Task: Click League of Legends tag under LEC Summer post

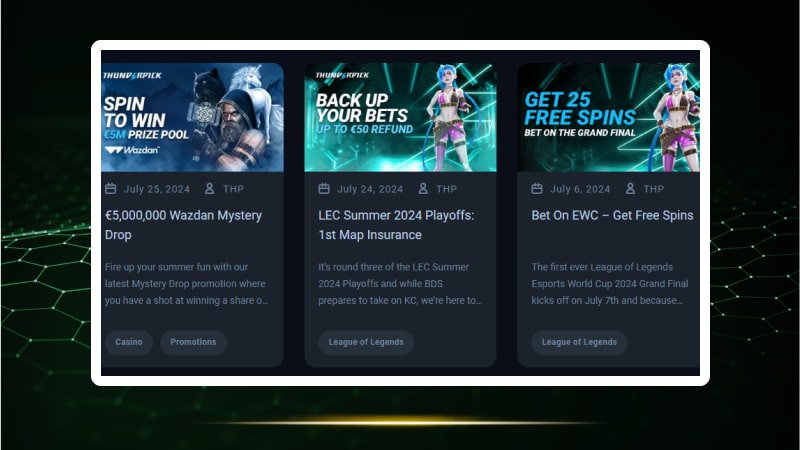Action: click(x=366, y=342)
